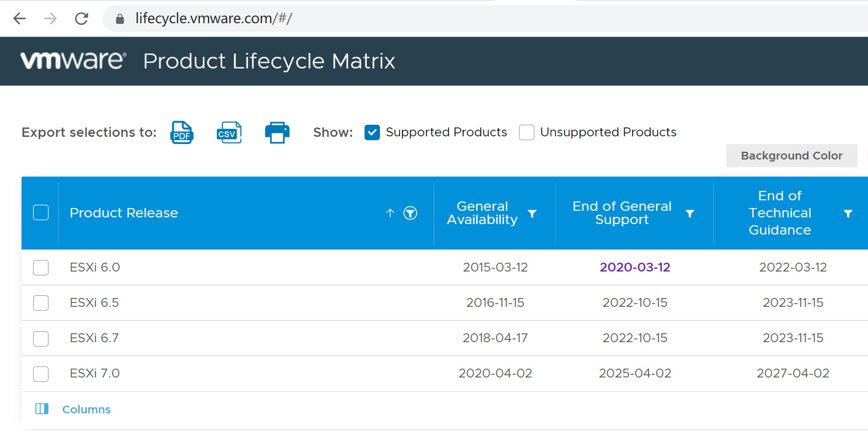Click the Background Color button
868x431 pixels.
791,156
